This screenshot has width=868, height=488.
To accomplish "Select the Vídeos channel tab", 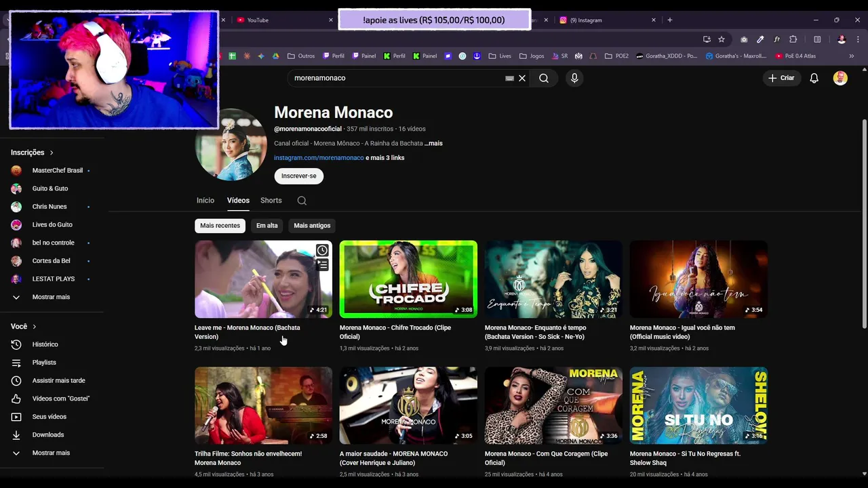I will click(x=238, y=201).
